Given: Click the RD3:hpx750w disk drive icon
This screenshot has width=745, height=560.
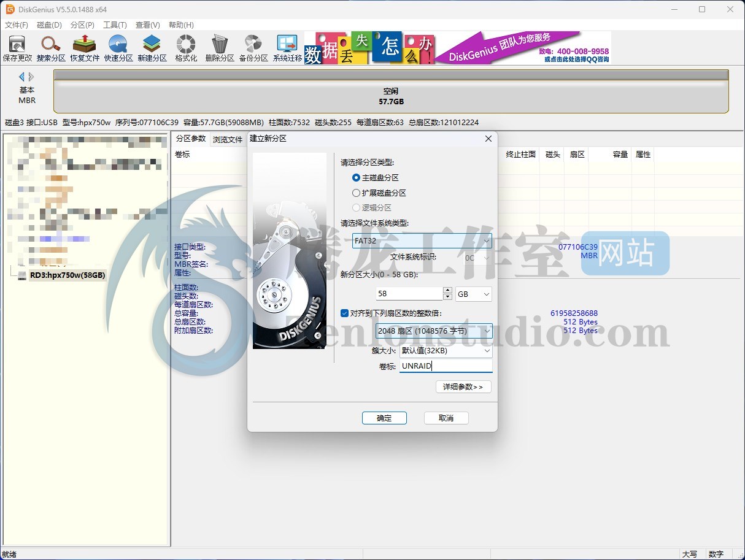Looking at the screenshot, I should coord(22,275).
